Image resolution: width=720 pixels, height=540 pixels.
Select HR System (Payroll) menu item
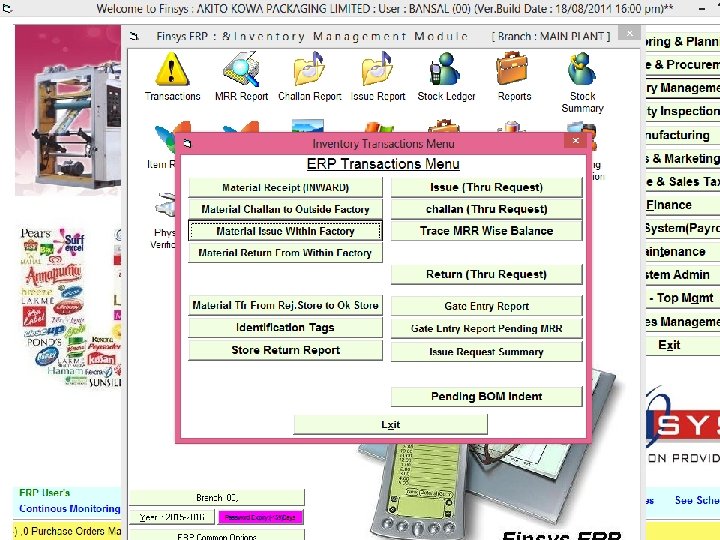click(683, 228)
